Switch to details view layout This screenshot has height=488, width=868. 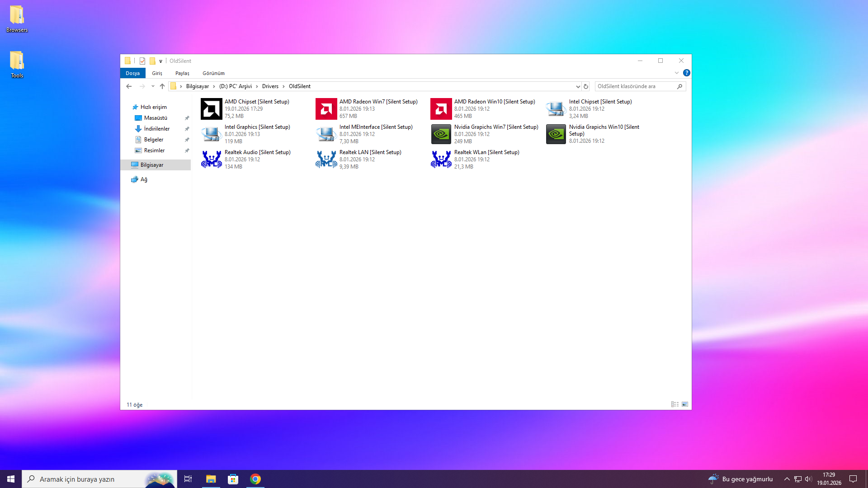coord(675,404)
